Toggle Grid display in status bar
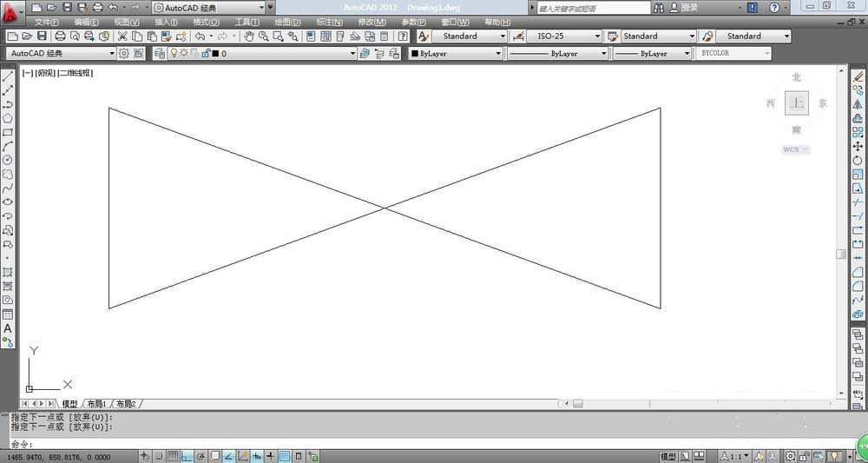Image resolution: width=868 pixels, height=463 pixels. tap(173, 456)
